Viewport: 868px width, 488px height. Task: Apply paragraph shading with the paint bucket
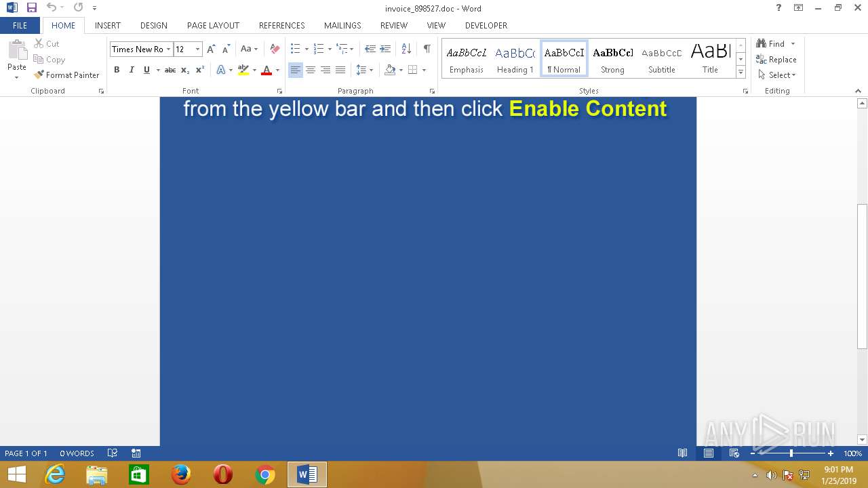click(x=390, y=70)
